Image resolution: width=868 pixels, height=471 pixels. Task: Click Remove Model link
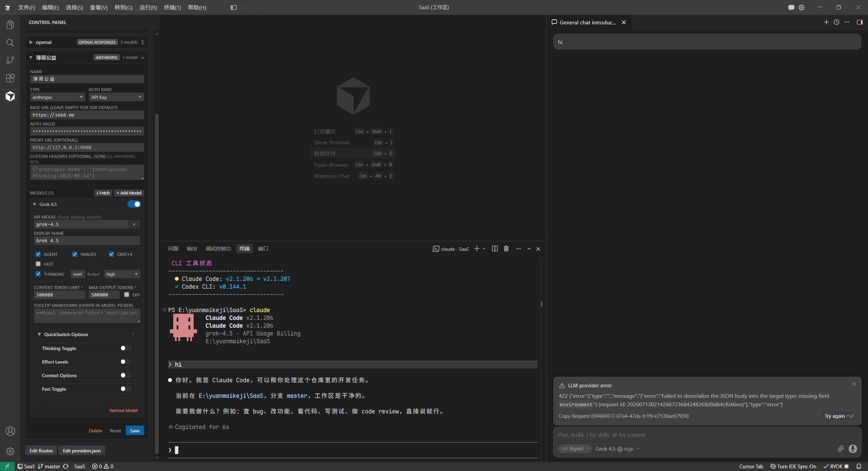[x=123, y=410]
